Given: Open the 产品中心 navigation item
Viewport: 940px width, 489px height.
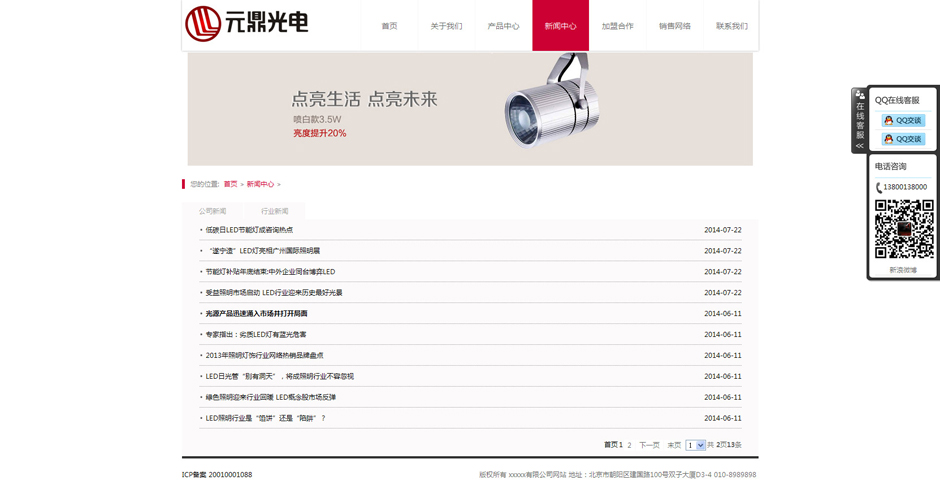Looking at the screenshot, I should coord(504,26).
